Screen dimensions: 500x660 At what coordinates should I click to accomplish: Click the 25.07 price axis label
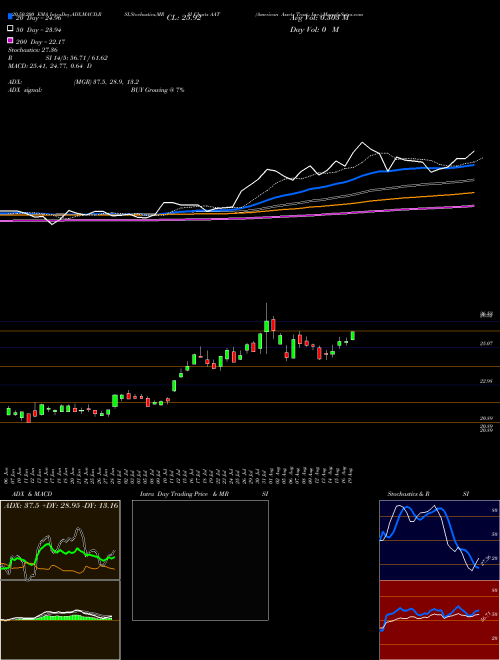pyautogui.click(x=486, y=343)
